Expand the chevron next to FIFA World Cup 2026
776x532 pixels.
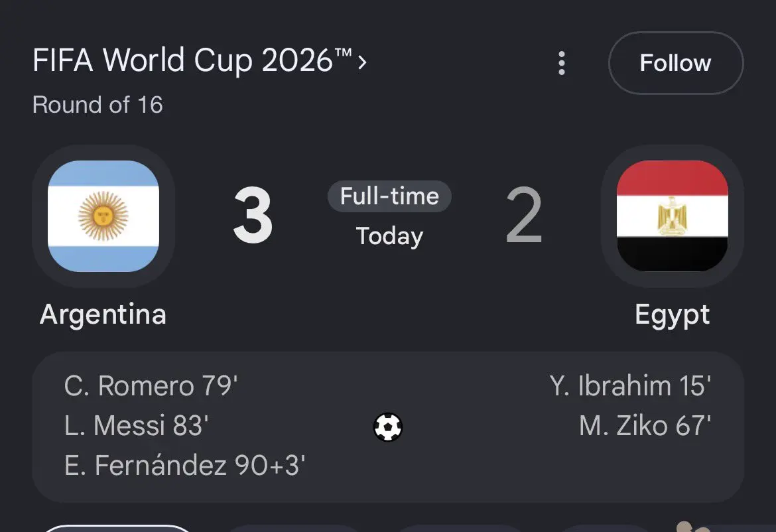pyautogui.click(x=362, y=62)
